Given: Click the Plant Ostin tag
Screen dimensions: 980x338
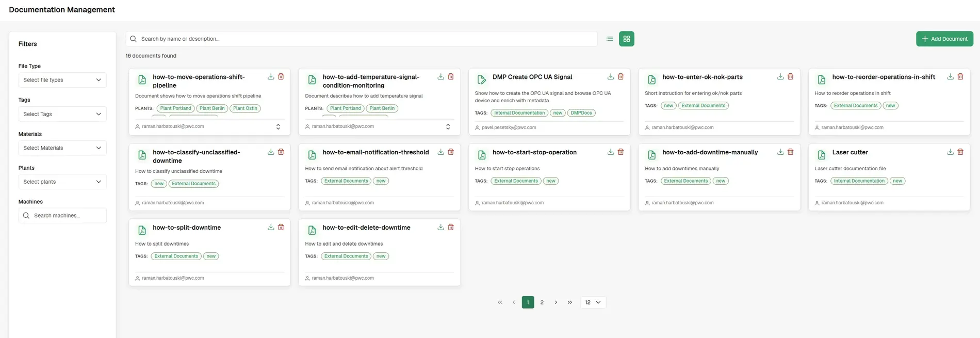Looking at the screenshot, I should [x=245, y=108].
